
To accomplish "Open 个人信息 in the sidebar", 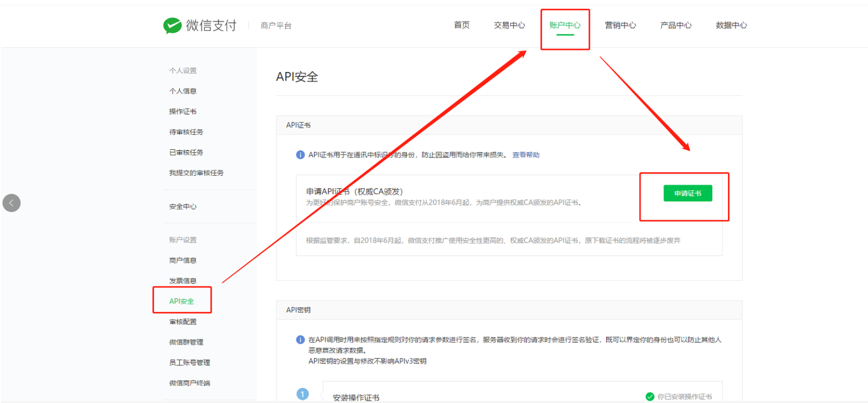I will point(183,91).
